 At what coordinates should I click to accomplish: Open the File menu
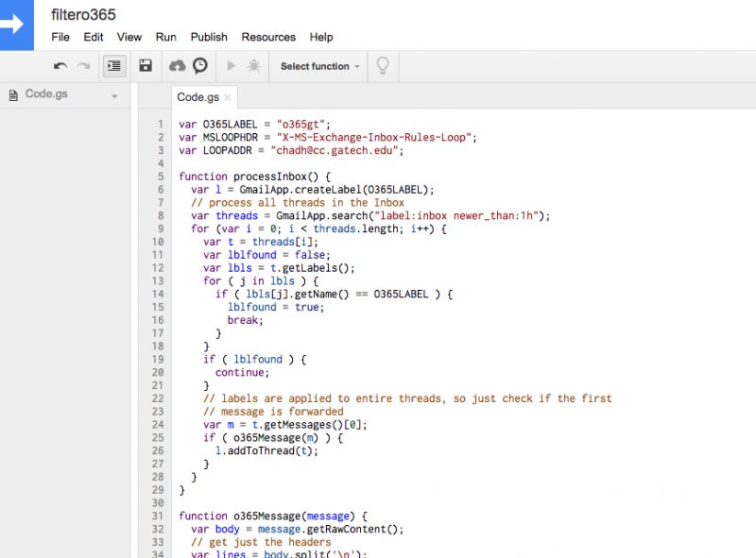pyautogui.click(x=60, y=37)
